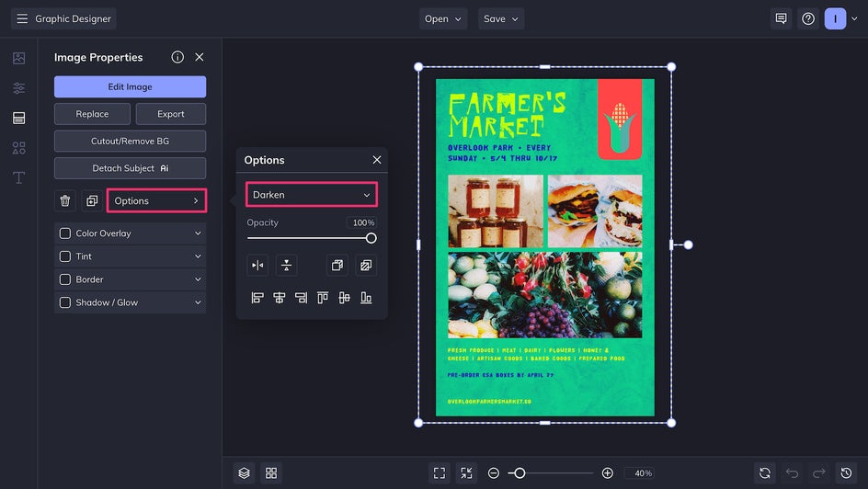Click the reset refresh icon

tap(765, 473)
